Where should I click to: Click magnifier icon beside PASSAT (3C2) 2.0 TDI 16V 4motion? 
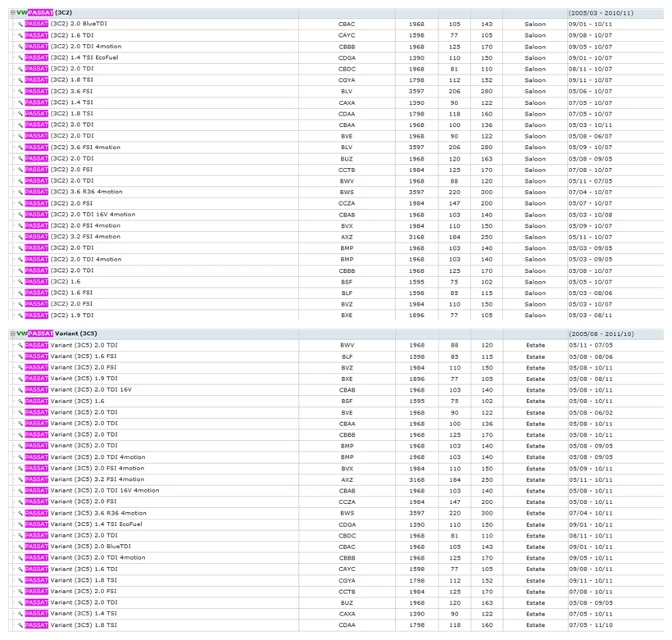(x=20, y=215)
